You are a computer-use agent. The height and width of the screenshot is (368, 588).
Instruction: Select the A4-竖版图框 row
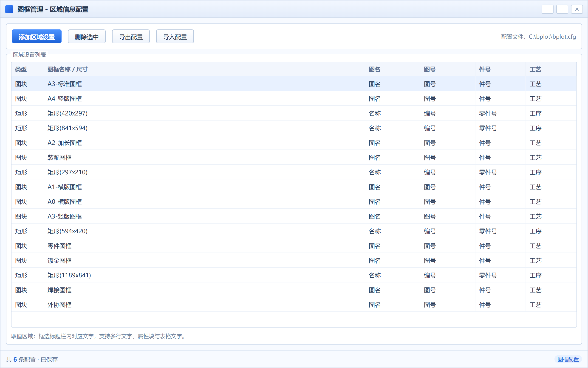point(294,99)
